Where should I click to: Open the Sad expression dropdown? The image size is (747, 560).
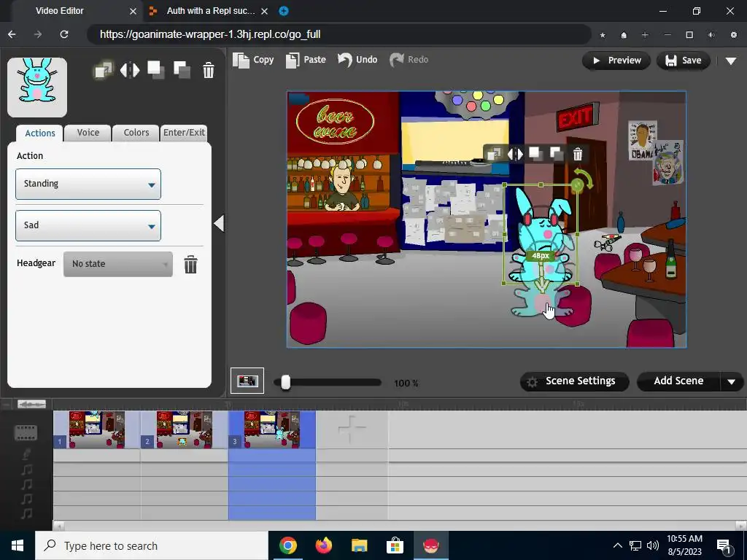[x=88, y=225]
